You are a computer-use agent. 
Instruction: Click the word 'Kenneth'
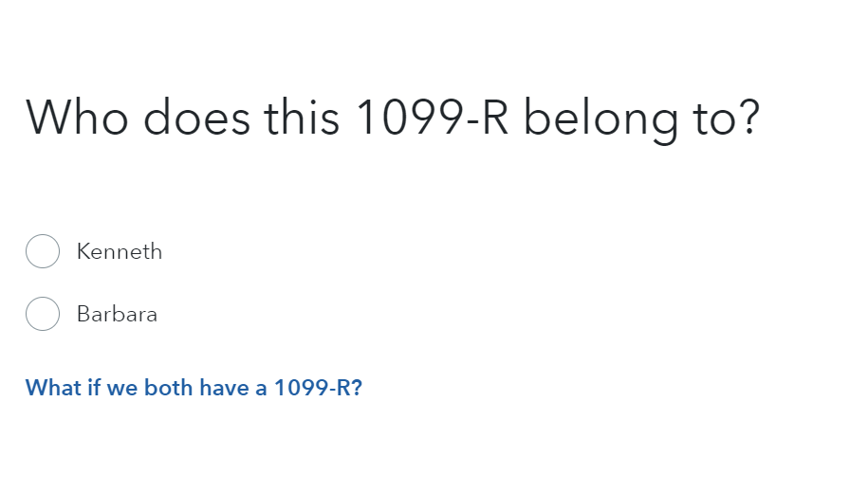tap(120, 251)
